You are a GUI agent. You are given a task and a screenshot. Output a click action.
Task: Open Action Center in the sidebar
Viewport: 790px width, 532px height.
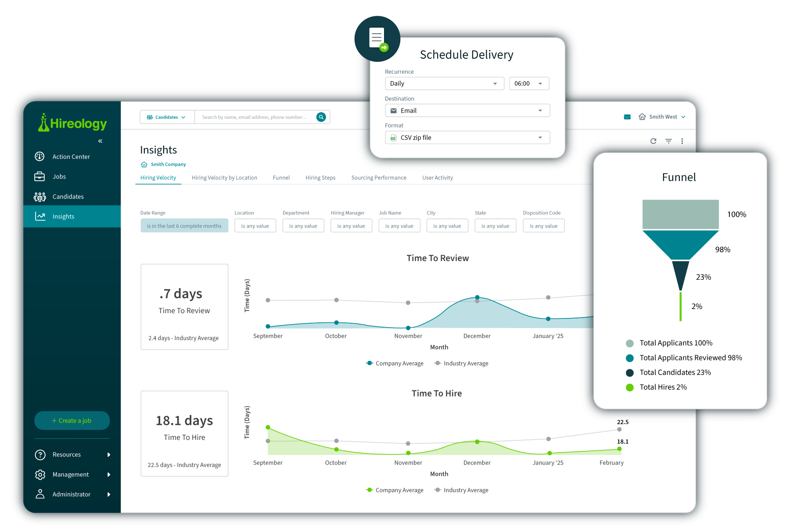pos(71,157)
